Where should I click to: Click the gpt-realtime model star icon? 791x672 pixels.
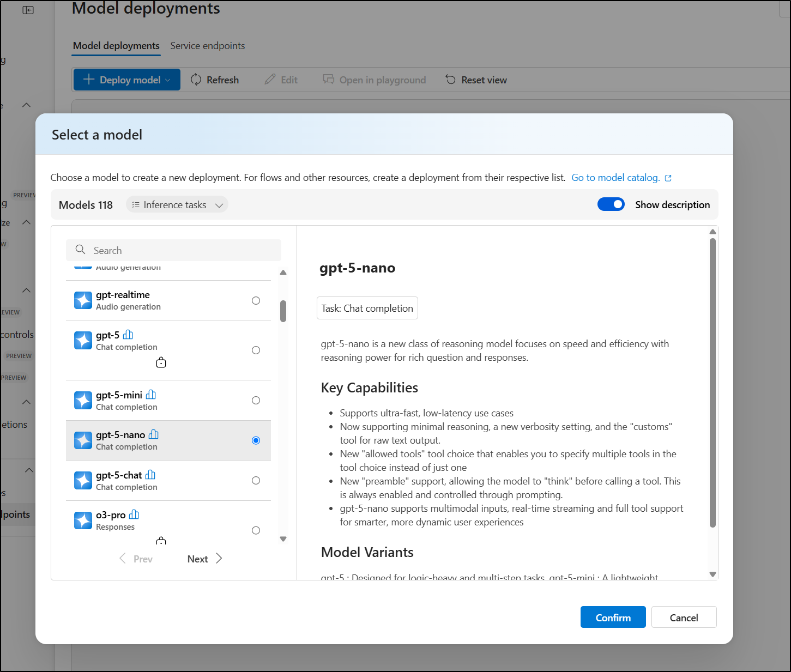click(x=83, y=300)
